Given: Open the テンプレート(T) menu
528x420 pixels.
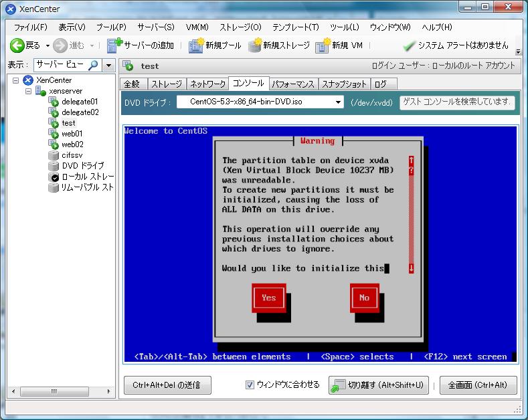Looking at the screenshot, I should coord(295,27).
